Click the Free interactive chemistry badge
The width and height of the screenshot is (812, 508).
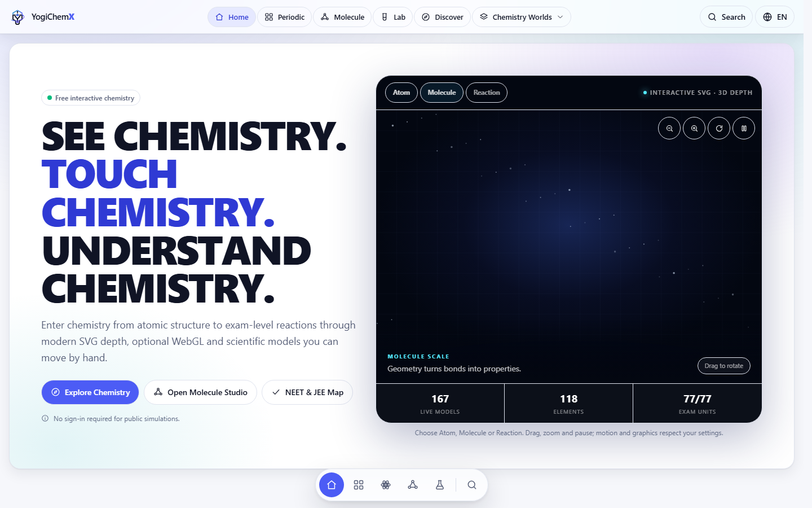click(91, 98)
